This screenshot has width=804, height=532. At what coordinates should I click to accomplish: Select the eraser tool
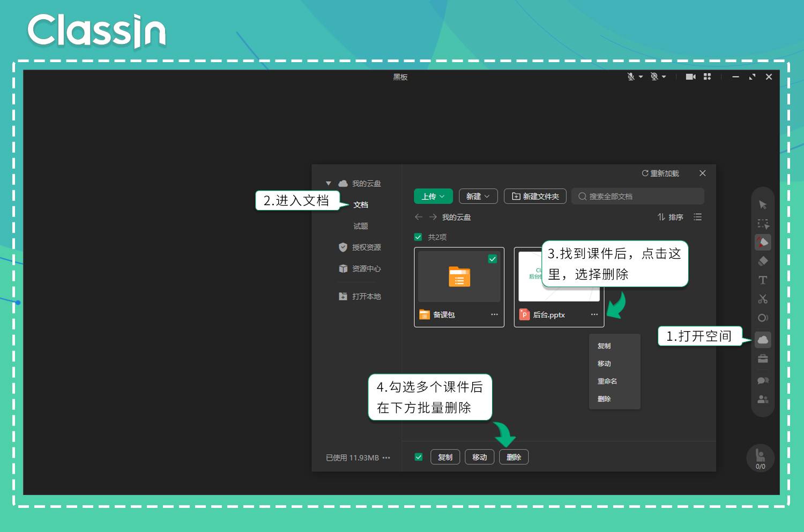coord(763,261)
